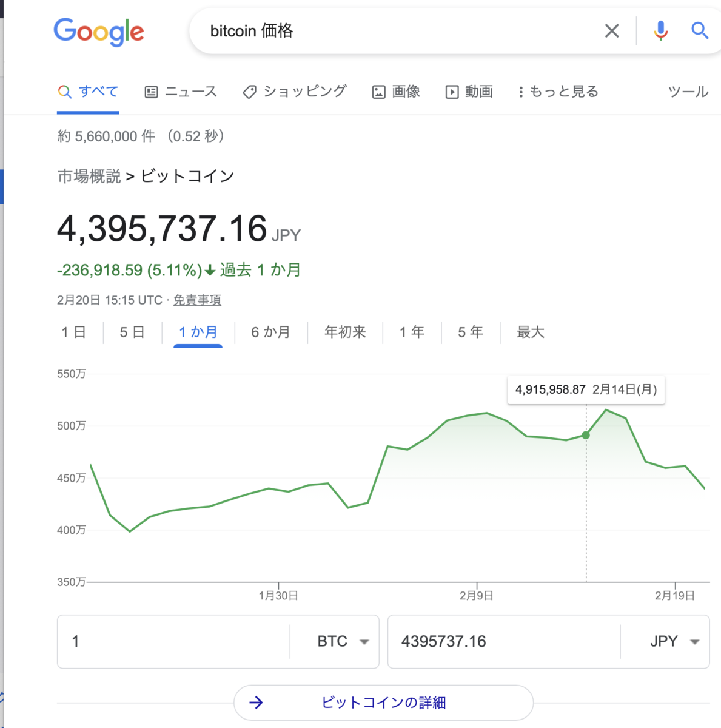Image resolution: width=721 pixels, height=728 pixels.
Task: Click the arrow icon on the ビットコインの詳細 button
Action: click(257, 703)
